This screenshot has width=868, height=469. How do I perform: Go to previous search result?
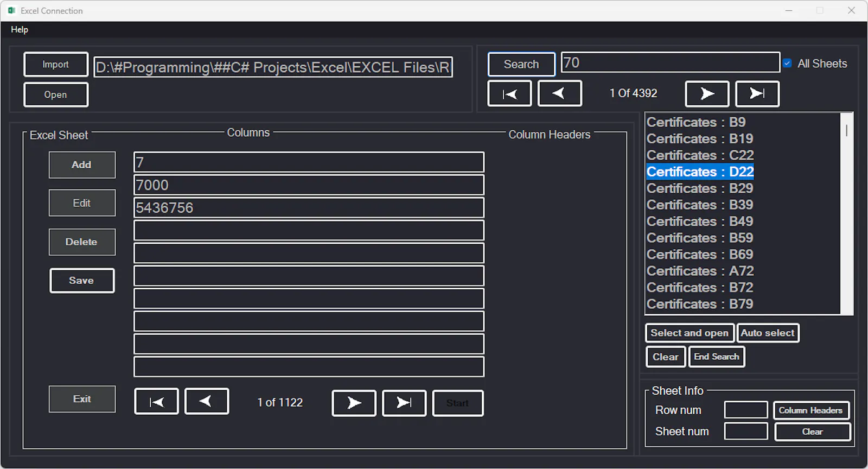(559, 93)
